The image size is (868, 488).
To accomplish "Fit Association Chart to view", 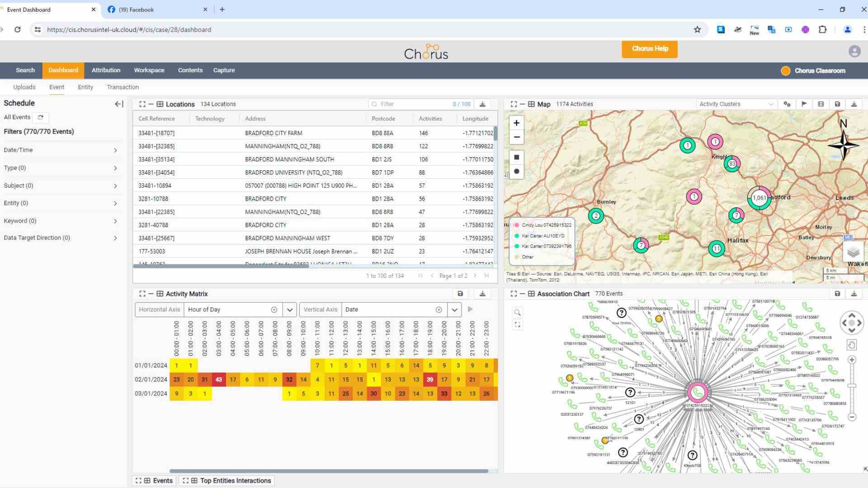I will pyautogui.click(x=518, y=324).
